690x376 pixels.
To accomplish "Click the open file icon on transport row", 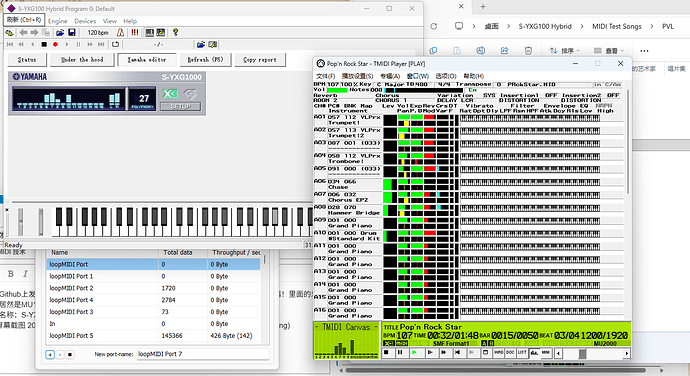I will point(201,44).
